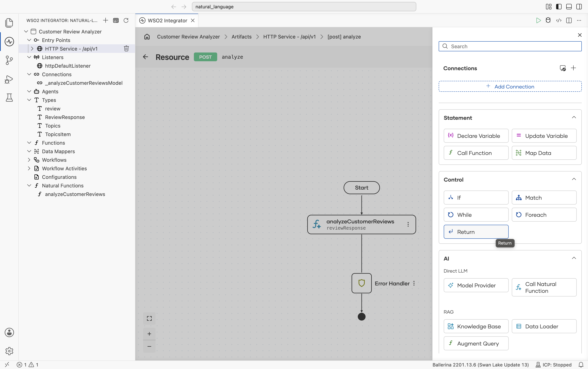Viewport: 588px width, 369px height.
Task: Click the Search field in the side panel
Action: tap(510, 46)
